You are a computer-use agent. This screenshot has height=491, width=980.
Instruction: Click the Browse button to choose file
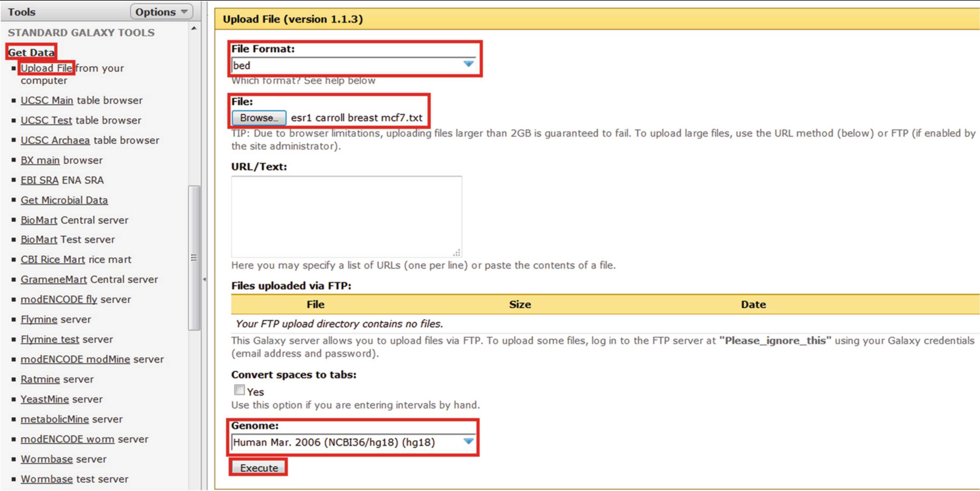pos(259,118)
